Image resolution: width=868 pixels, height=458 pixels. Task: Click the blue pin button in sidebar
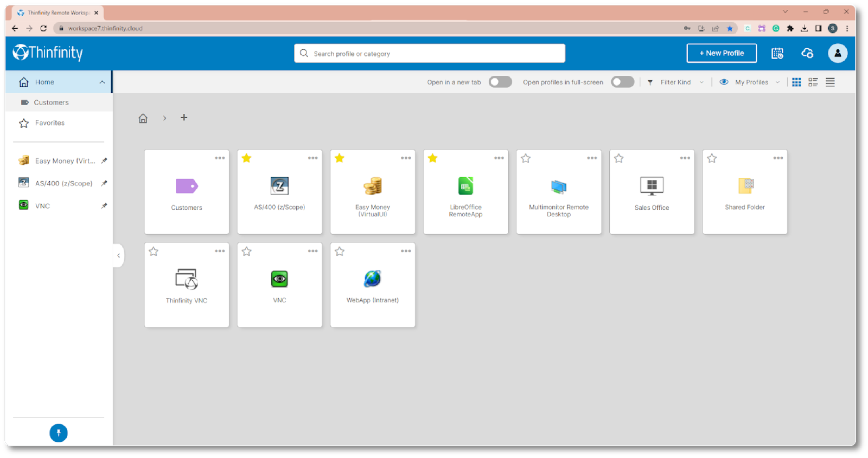59,433
